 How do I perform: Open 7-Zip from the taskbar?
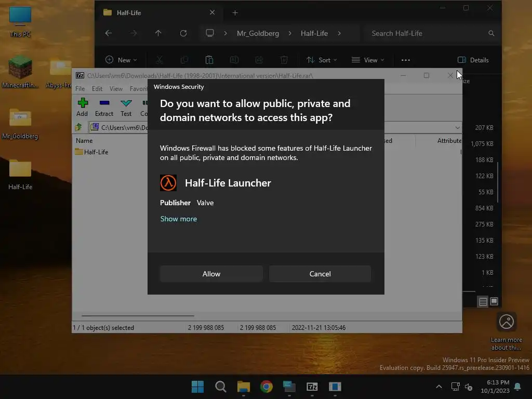[312, 387]
